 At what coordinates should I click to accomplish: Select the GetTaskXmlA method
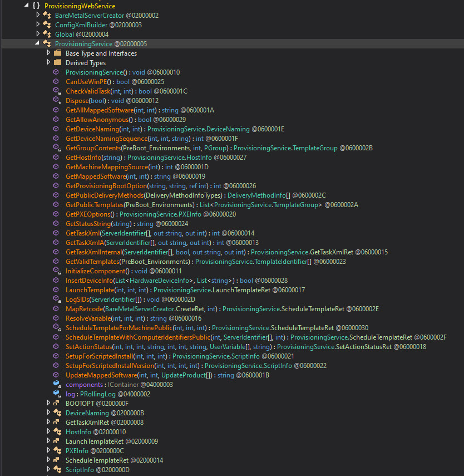(x=162, y=243)
